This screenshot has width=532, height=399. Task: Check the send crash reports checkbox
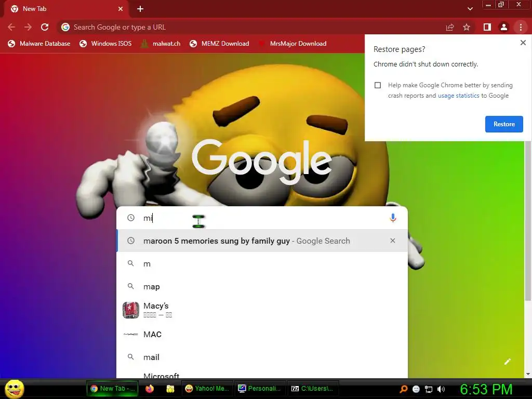click(x=378, y=85)
